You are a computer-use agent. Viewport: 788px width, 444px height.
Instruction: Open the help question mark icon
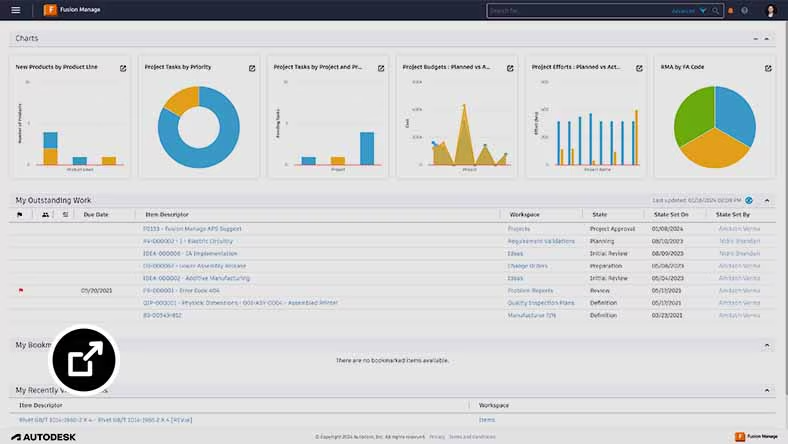pos(744,11)
